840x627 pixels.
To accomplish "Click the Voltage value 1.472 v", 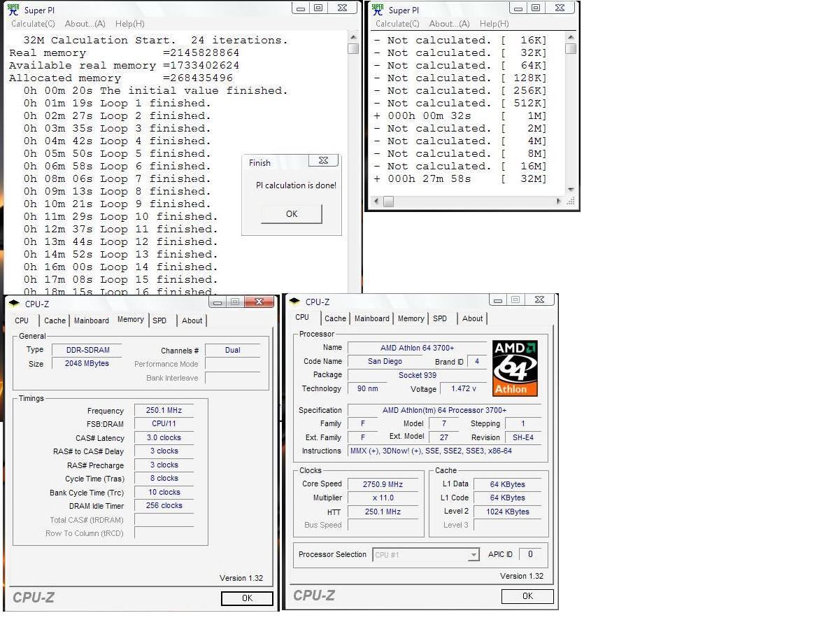I will point(463,388).
